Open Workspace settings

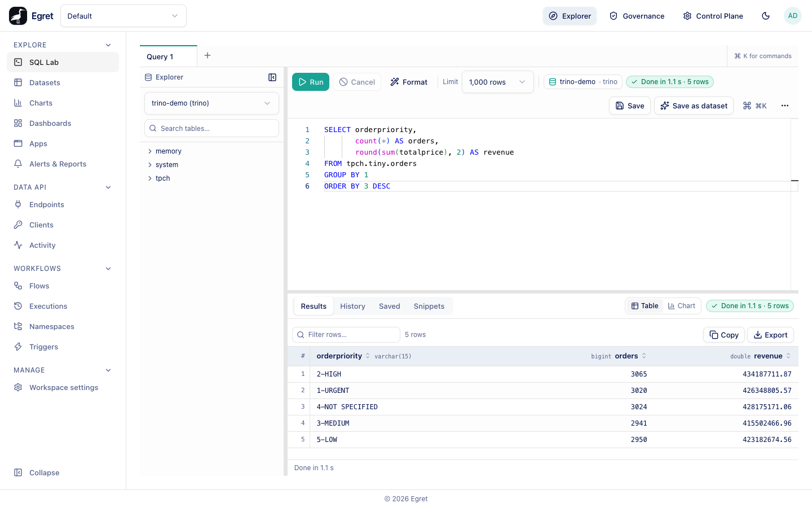click(63, 387)
